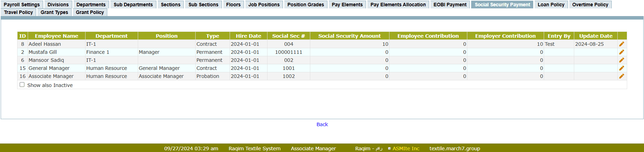The width and height of the screenshot is (644, 152).
Task: Open the Position Grades tab
Action: coord(306,5)
